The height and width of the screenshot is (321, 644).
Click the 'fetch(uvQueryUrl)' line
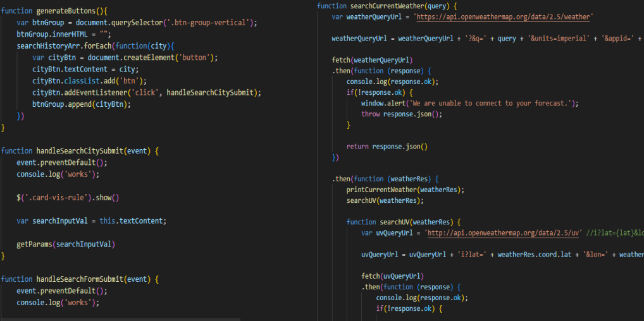(393, 276)
